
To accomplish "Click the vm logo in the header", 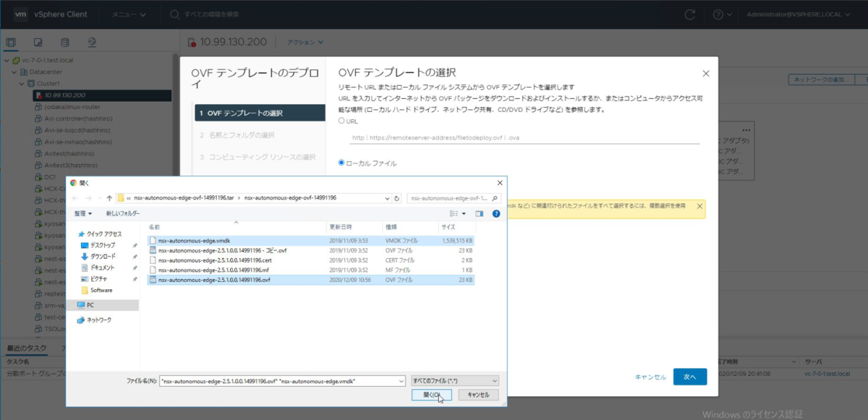I will 20,14.
